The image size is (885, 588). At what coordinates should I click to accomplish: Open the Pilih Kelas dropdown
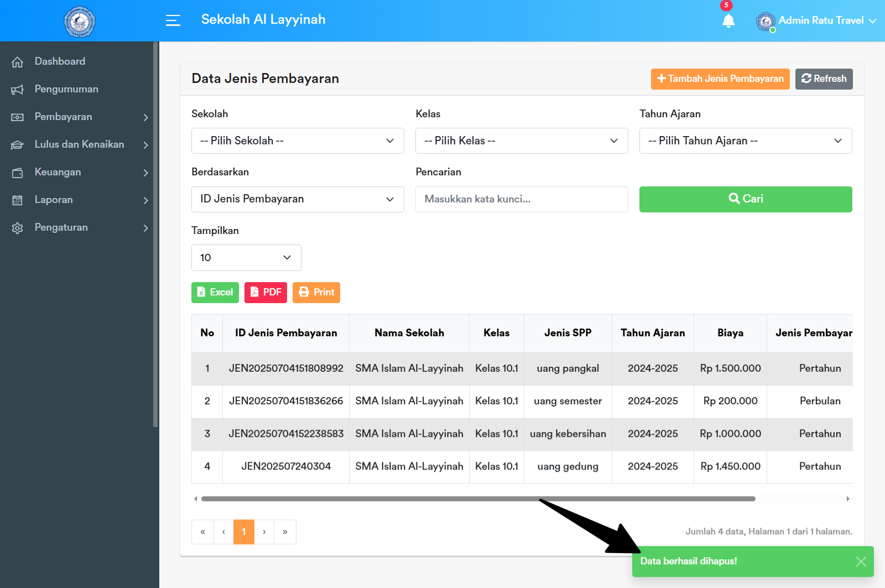[522, 141]
